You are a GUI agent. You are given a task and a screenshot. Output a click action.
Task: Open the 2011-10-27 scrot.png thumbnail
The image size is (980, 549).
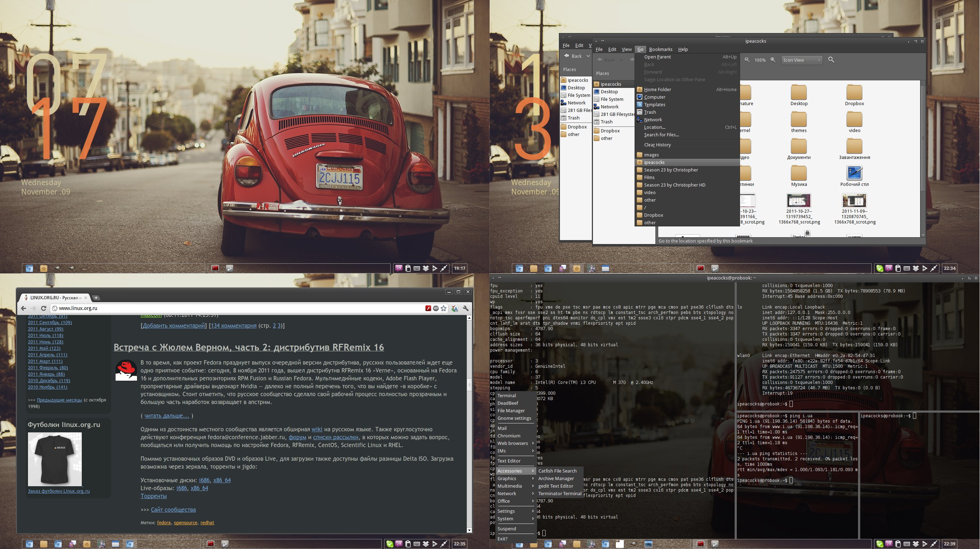tap(799, 208)
